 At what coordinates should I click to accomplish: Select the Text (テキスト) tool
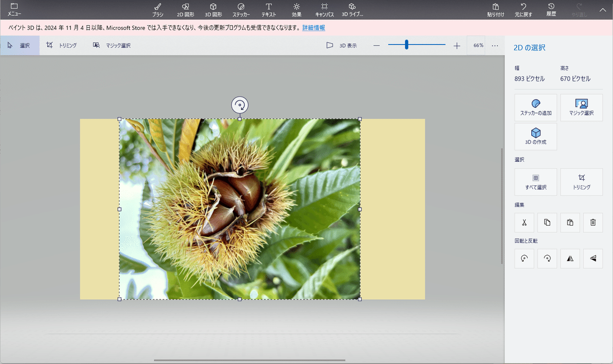268,9
